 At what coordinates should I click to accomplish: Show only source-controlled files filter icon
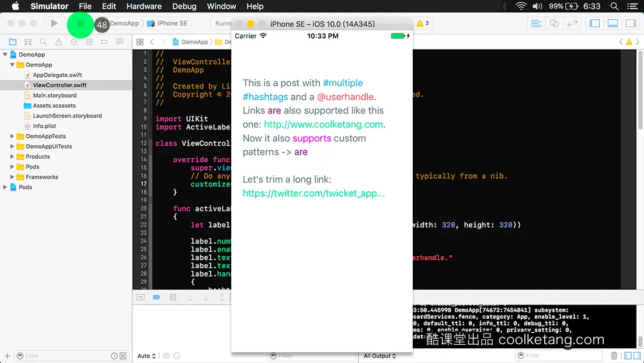tap(123, 356)
